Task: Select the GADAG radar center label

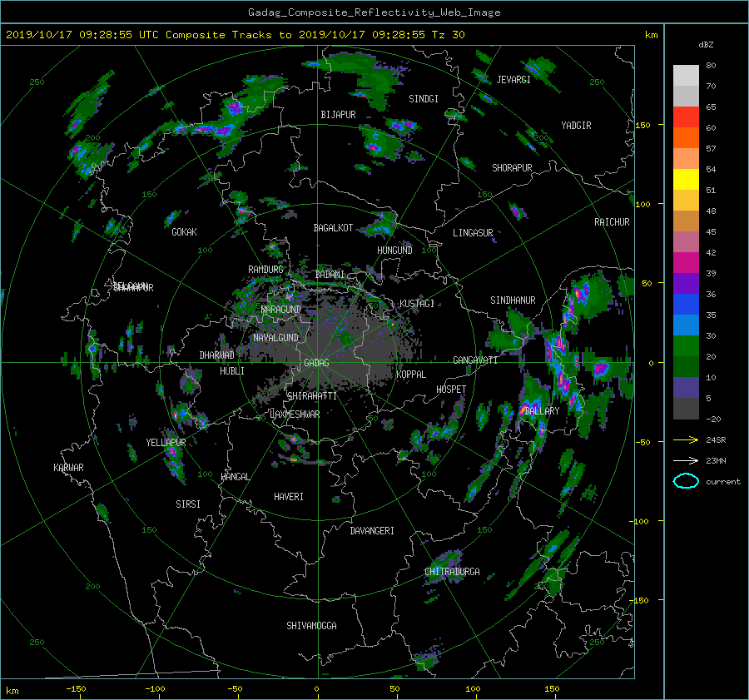Action: 316,363
